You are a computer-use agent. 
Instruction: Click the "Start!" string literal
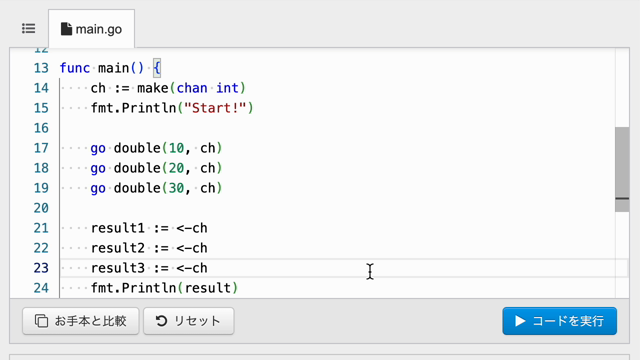click(215, 108)
